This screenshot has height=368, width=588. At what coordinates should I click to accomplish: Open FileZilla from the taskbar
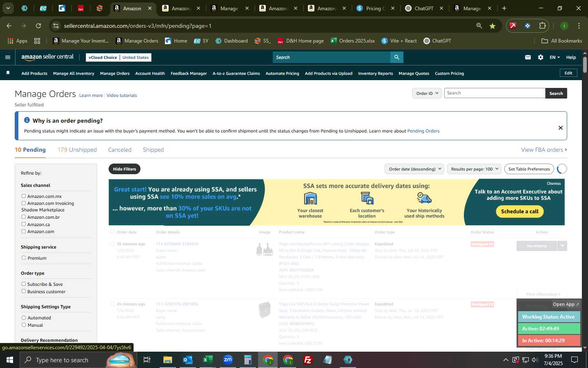click(308, 360)
